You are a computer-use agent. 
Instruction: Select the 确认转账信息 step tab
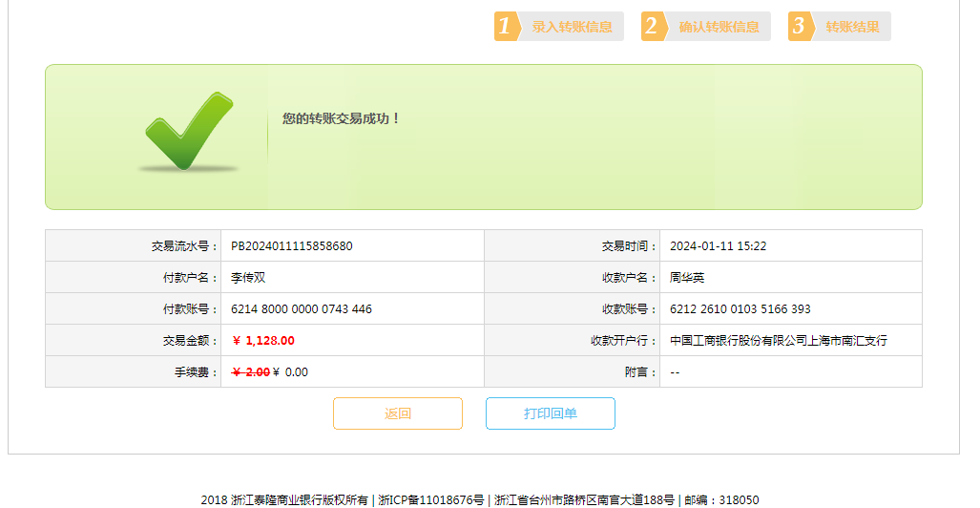[719, 27]
